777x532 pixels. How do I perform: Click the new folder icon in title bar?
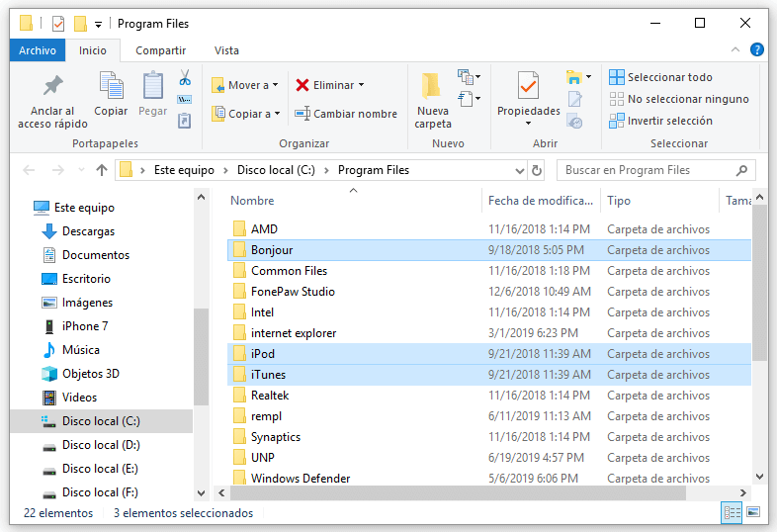tap(80, 24)
